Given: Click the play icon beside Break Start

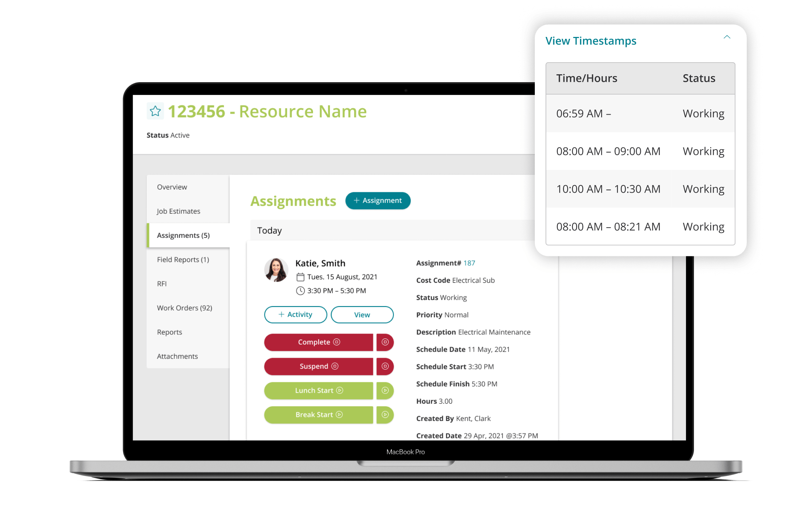Looking at the screenshot, I should [x=385, y=415].
